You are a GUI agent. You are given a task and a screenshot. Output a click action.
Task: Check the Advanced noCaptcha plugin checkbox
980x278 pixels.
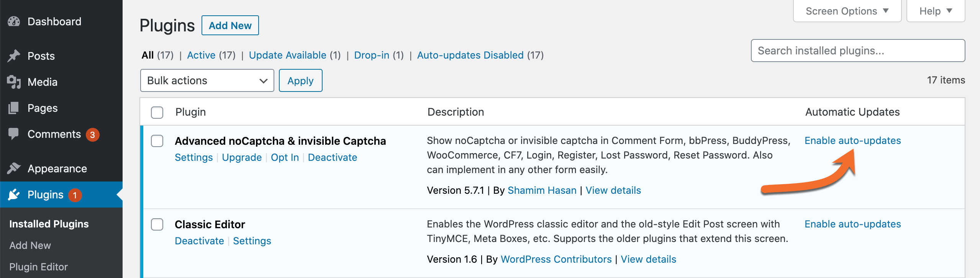click(x=157, y=141)
